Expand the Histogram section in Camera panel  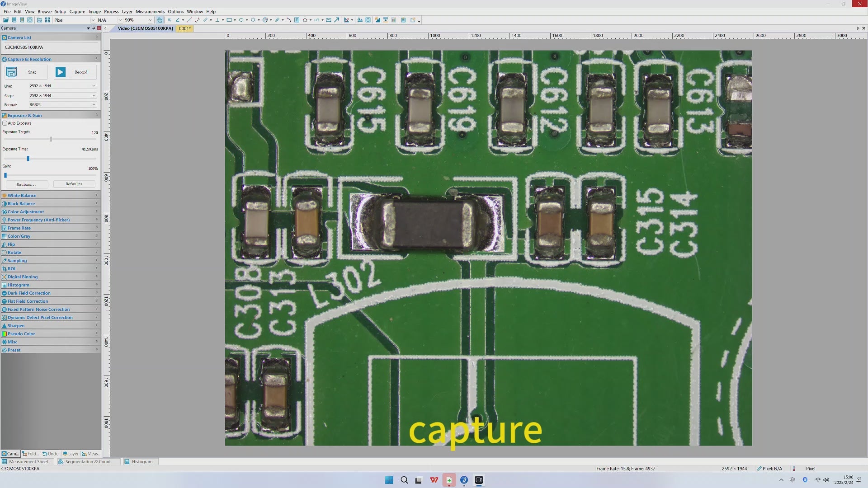point(50,285)
